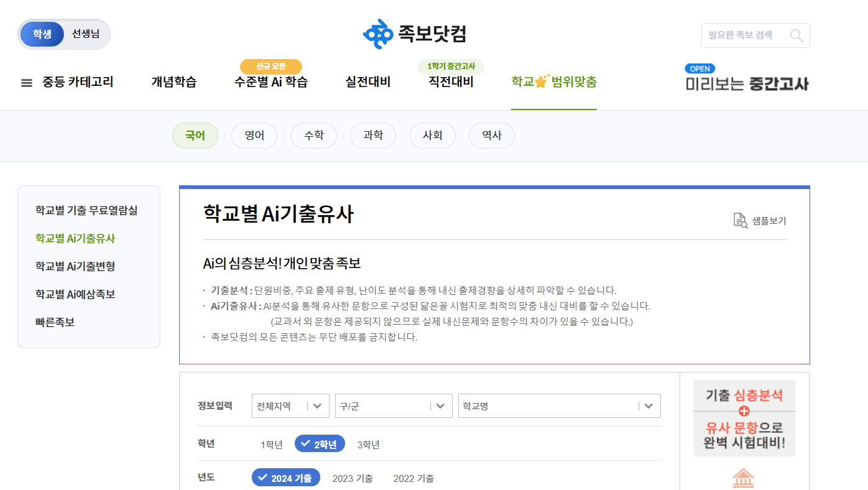
Task: Switch to 선생님 mode
Action: click(x=86, y=34)
